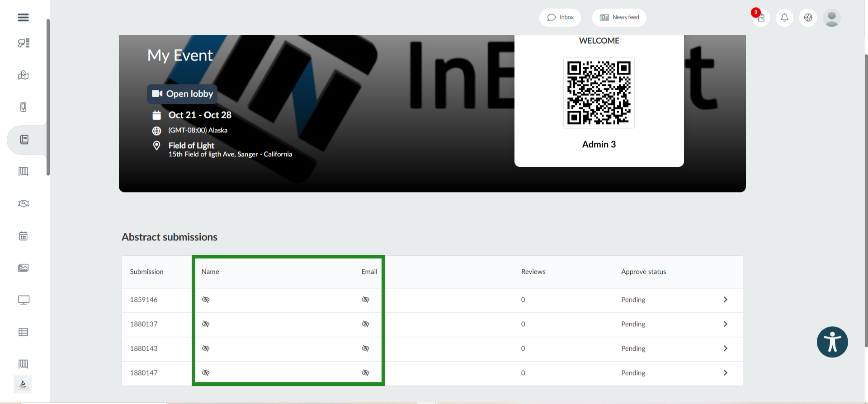
Task: Toggle hidden email eye icon for 1859146
Action: coord(365,300)
